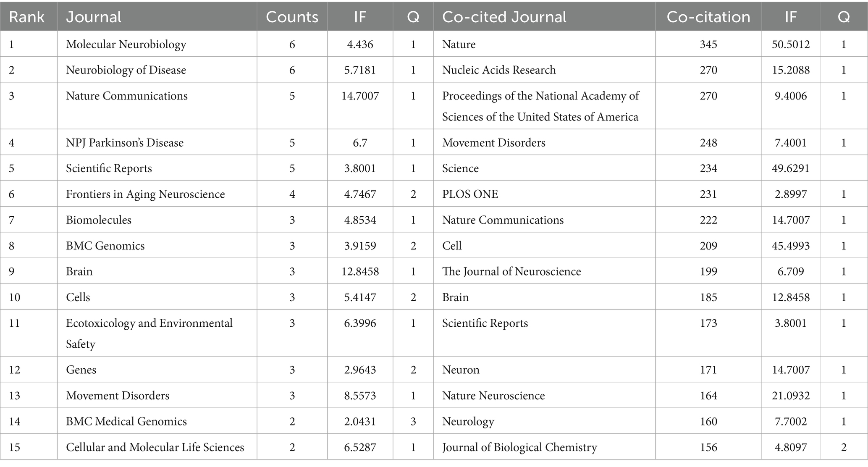Click impact factor 9.4006
This screenshot has height=467, width=868.
791,96
